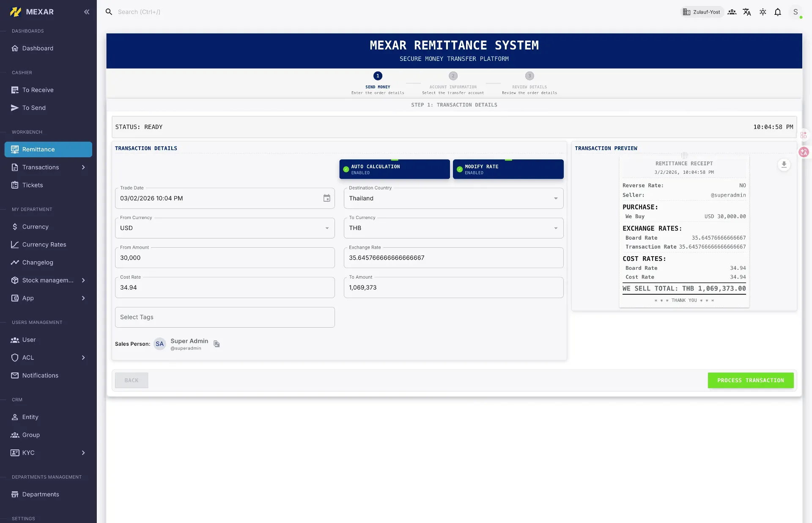Open the Currency Rates page
This screenshot has width=812, height=523.
click(x=44, y=244)
